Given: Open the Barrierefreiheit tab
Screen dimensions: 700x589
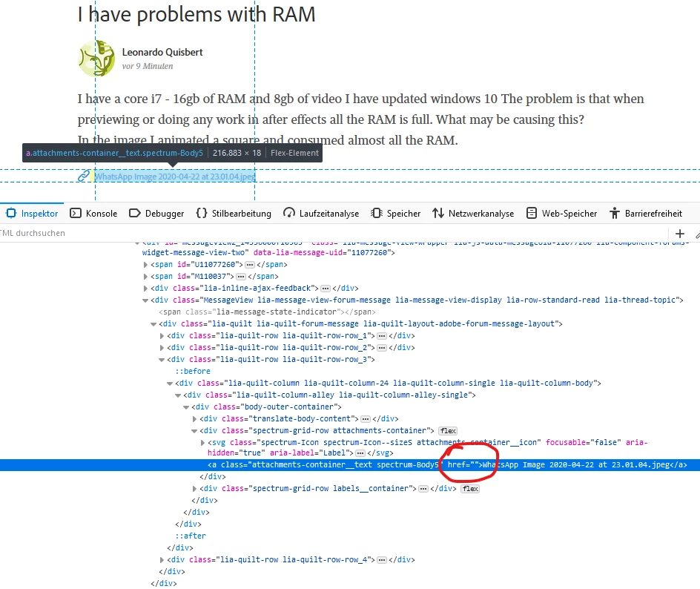Looking at the screenshot, I should pyautogui.click(x=646, y=214).
